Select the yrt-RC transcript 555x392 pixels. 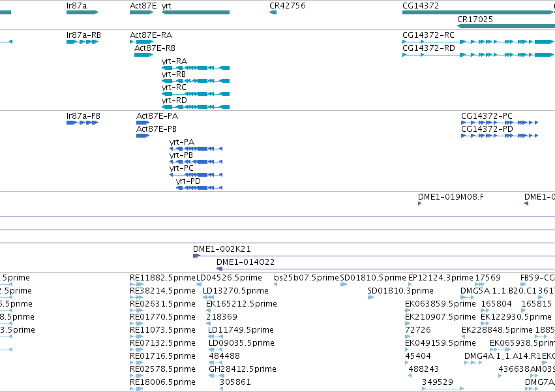click(196, 94)
